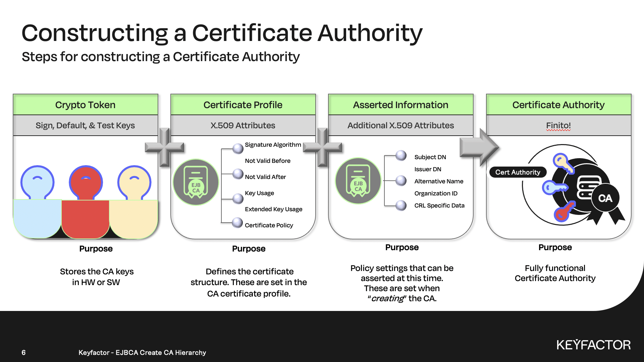Select the Certificate Profile header
The width and height of the screenshot is (644, 362).
pyautogui.click(x=243, y=105)
